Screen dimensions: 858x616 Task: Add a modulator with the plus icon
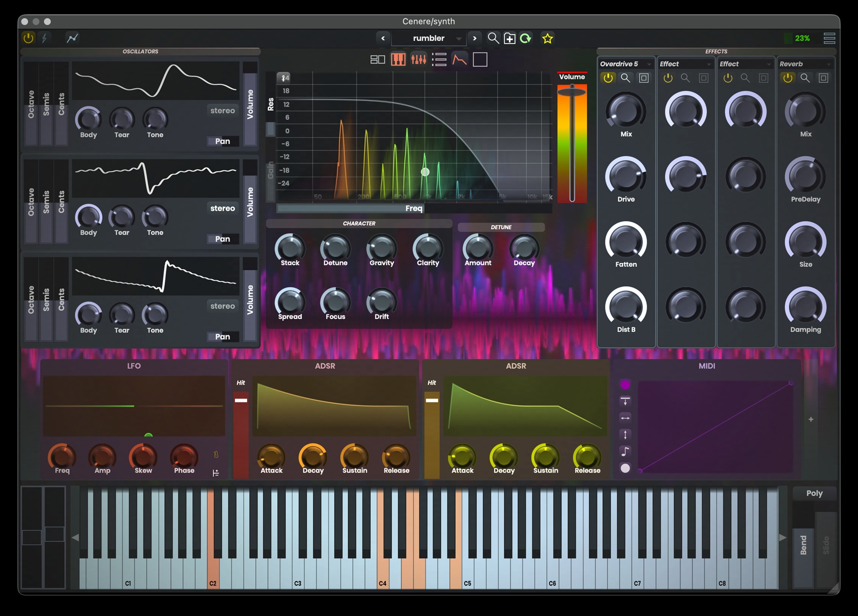coord(811,419)
